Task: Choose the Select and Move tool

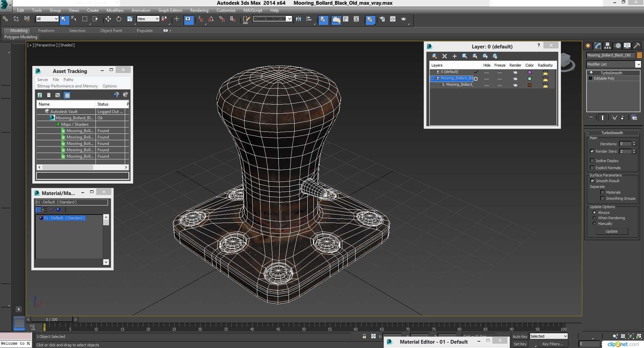Action: (x=108, y=19)
